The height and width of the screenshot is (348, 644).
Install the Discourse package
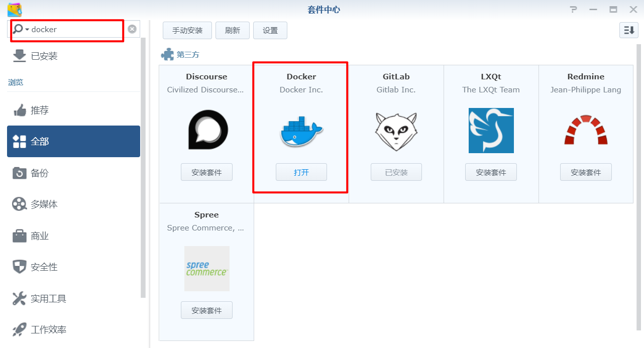206,172
